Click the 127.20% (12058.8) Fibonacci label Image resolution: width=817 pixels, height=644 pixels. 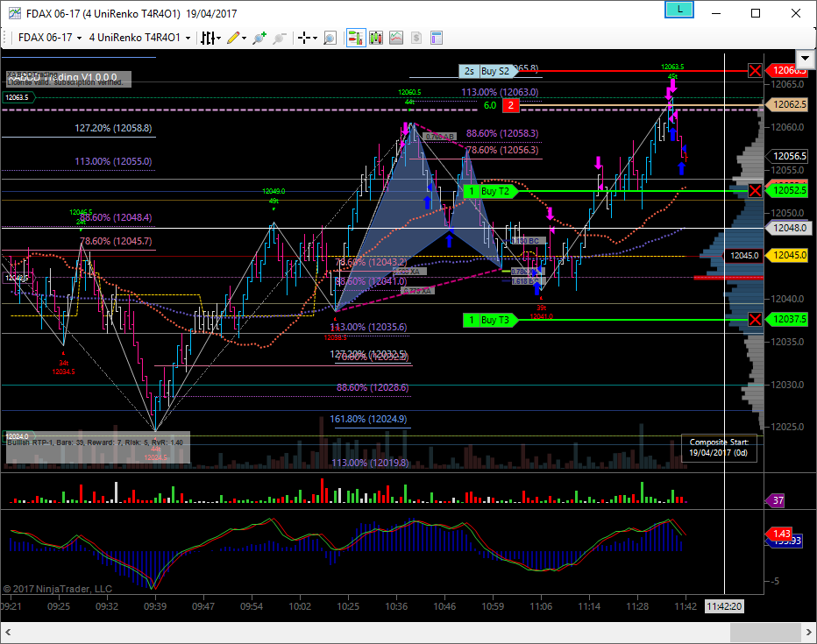pyautogui.click(x=113, y=128)
